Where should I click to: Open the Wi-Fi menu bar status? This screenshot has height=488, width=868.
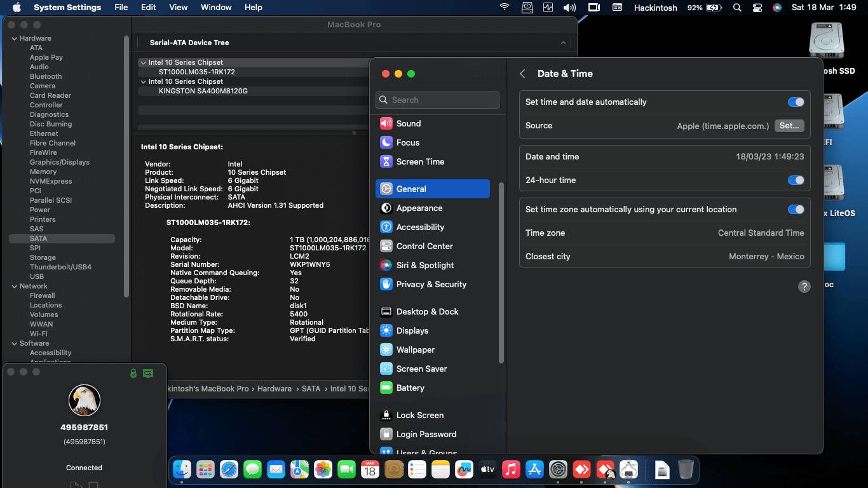(x=505, y=8)
